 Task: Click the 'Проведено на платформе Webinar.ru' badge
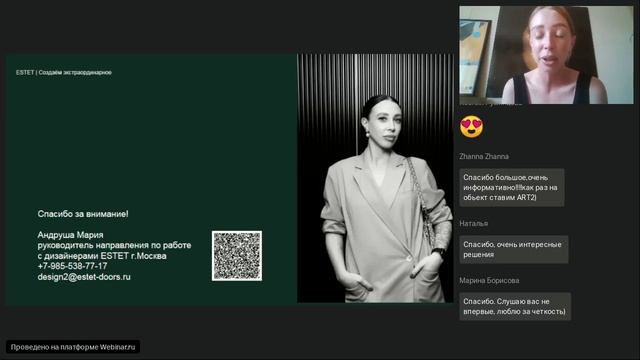point(73,347)
